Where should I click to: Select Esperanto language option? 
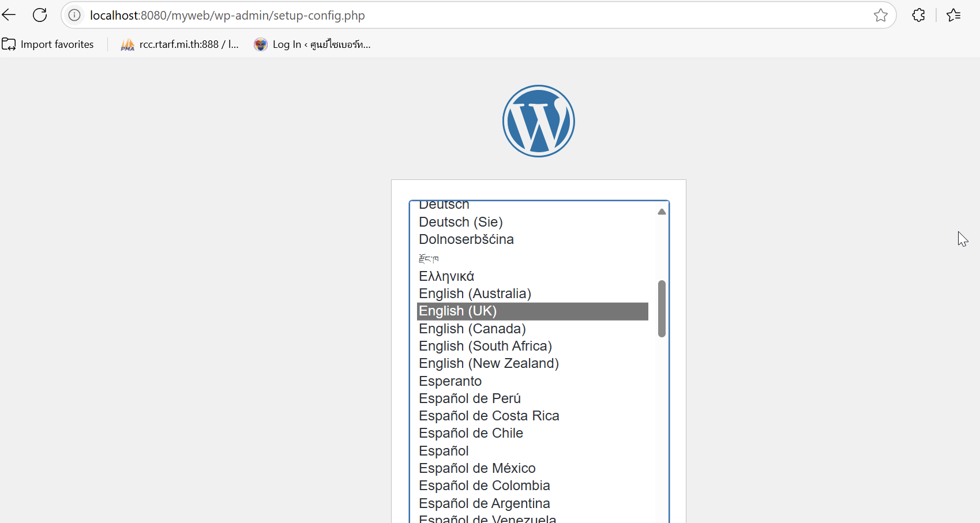[x=450, y=381]
